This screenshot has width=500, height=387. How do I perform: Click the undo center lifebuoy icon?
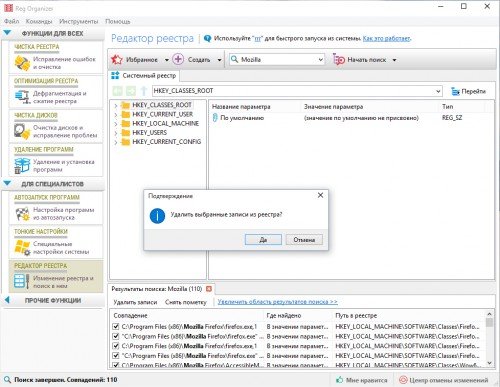point(403,380)
